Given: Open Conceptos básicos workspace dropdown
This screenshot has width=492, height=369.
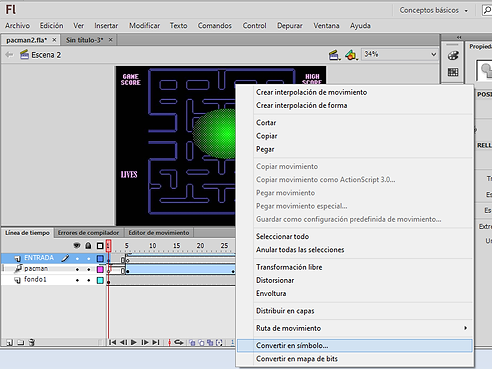Looking at the screenshot, I should click(434, 10).
